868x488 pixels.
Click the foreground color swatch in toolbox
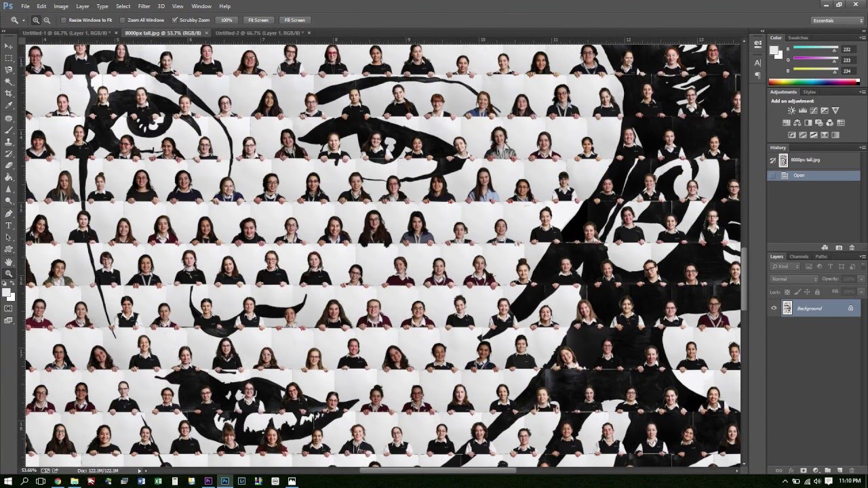[x=7, y=292]
